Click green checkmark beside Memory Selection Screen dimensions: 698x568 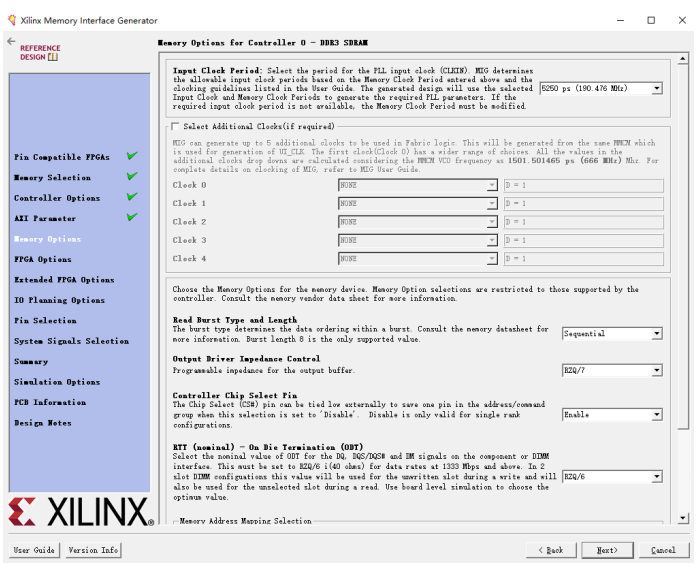132,176
